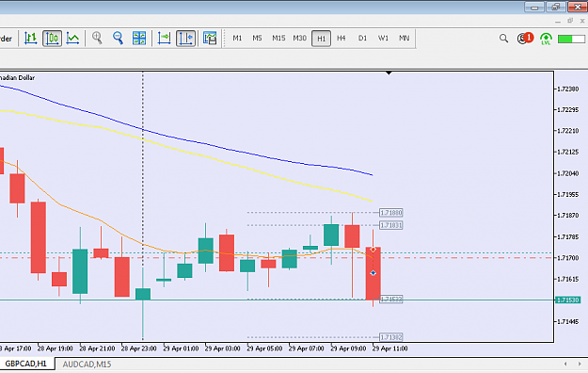Select the line chart display icon
The height and width of the screenshot is (373, 588).
(72, 39)
